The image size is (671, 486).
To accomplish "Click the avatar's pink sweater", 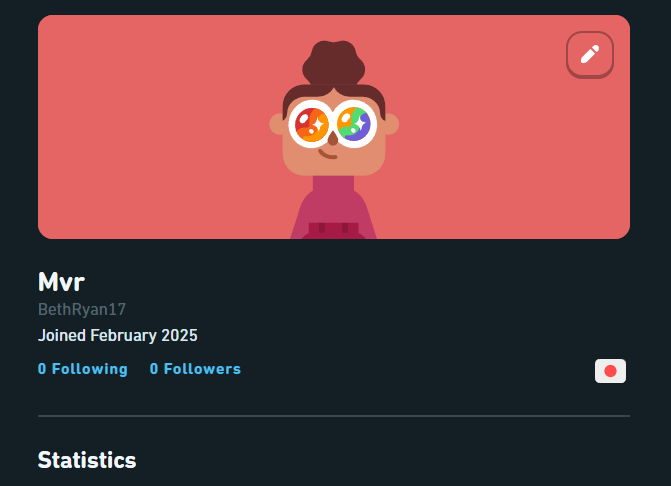I will pos(333,210).
